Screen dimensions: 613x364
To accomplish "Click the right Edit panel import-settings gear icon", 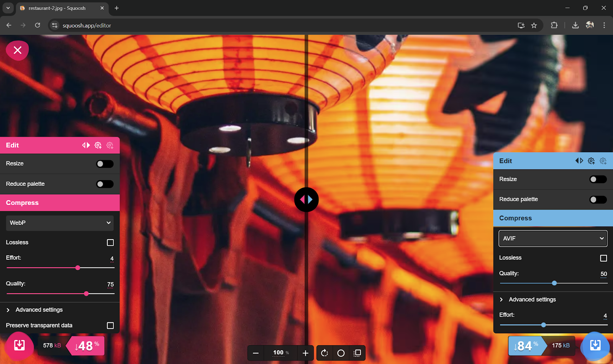I will point(603,161).
